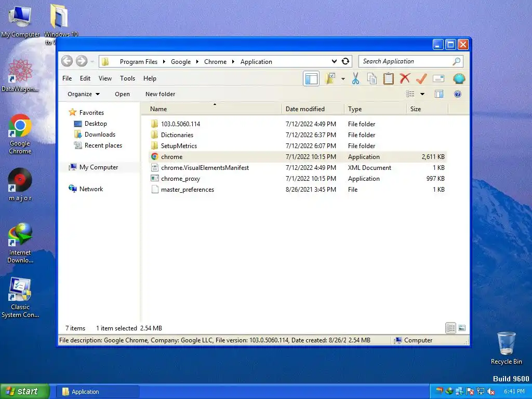The width and height of the screenshot is (532, 399).
Task: Expand the arrow after Google breadcrumb
Action: coord(197,61)
